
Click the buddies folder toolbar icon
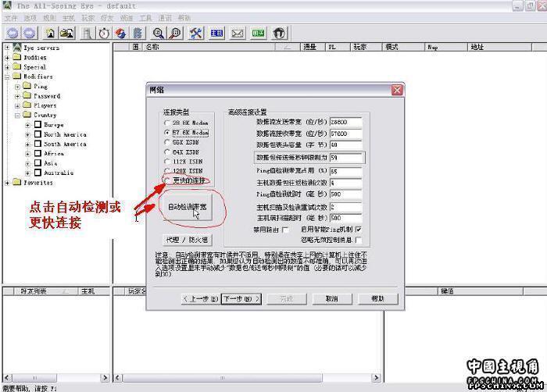pyautogui.click(x=67, y=33)
